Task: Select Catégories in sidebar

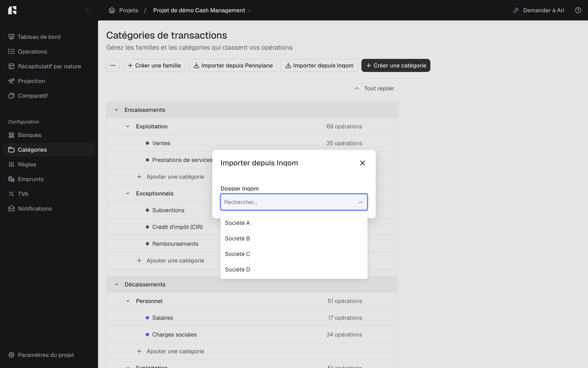Action: (49, 150)
